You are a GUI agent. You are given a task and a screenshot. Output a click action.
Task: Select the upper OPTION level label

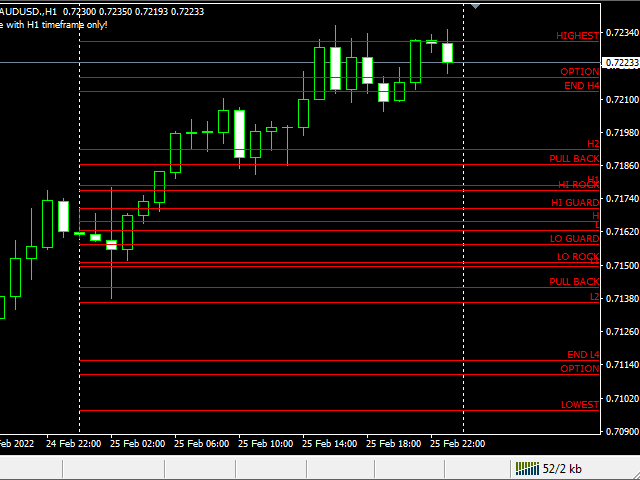click(579, 71)
